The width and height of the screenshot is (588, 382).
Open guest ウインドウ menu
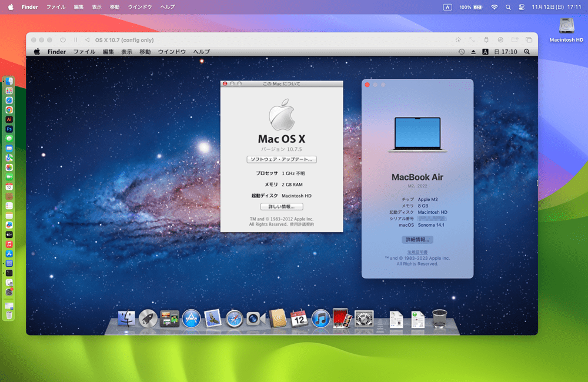pyautogui.click(x=172, y=52)
